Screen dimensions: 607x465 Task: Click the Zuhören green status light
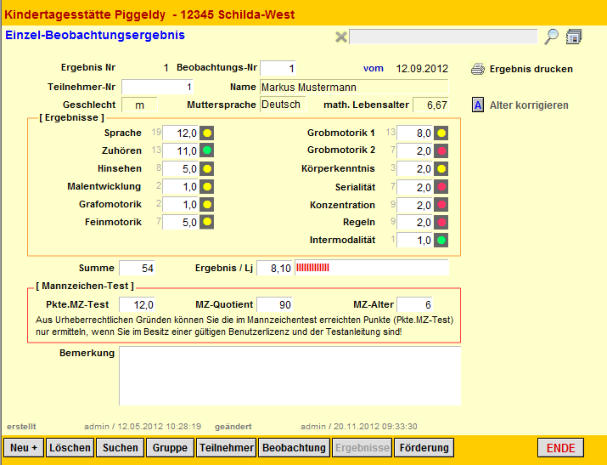point(207,151)
